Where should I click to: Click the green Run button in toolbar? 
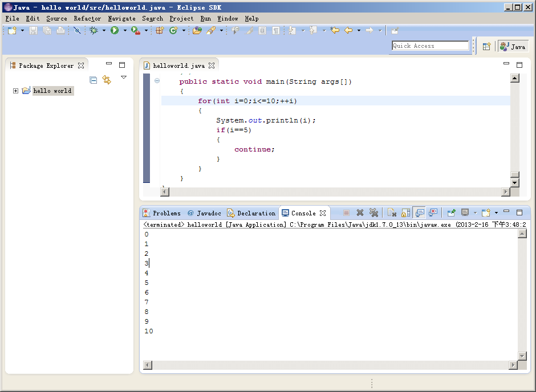(x=115, y=30)
